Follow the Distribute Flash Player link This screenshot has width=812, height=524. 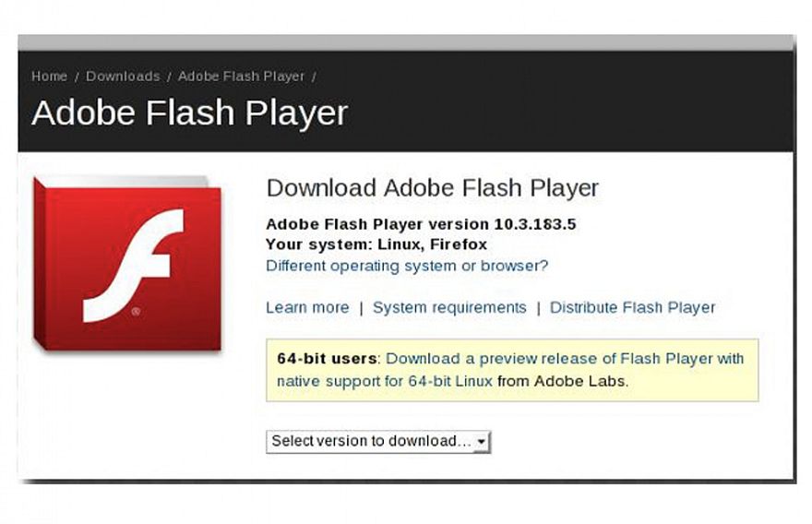tap(632, 307)
